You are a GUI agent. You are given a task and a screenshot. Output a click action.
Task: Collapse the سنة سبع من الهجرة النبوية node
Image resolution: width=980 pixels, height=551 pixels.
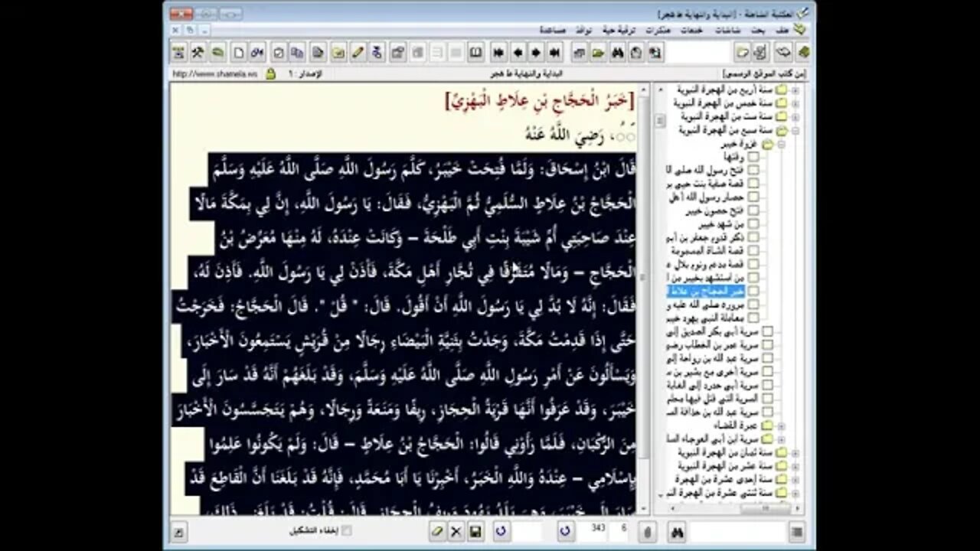795,130
